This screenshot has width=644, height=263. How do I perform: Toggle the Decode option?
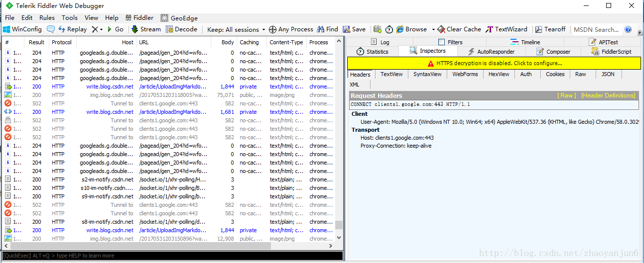182,29
